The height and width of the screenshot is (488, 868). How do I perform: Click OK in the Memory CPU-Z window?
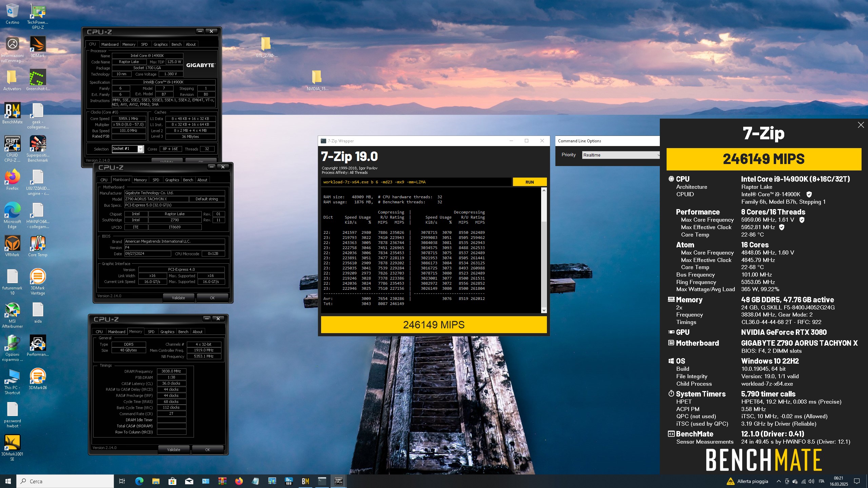click(x=208, y=450)
